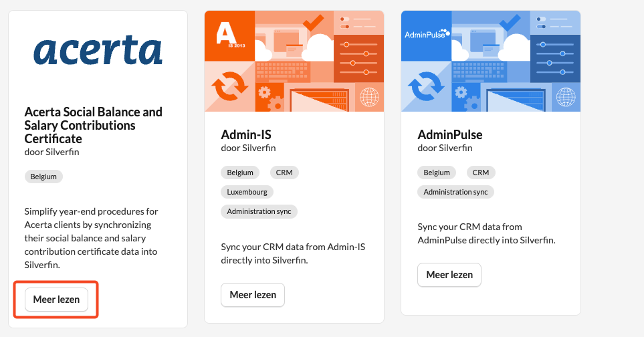Click the blue sync arrows icon

[x=426, y=86]
